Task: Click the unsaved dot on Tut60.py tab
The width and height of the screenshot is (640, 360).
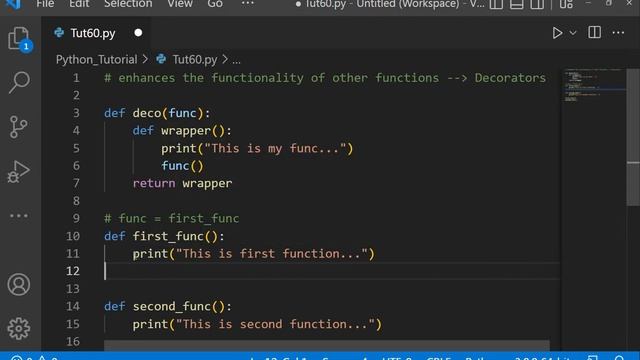Action: click(x=138, y=33)
